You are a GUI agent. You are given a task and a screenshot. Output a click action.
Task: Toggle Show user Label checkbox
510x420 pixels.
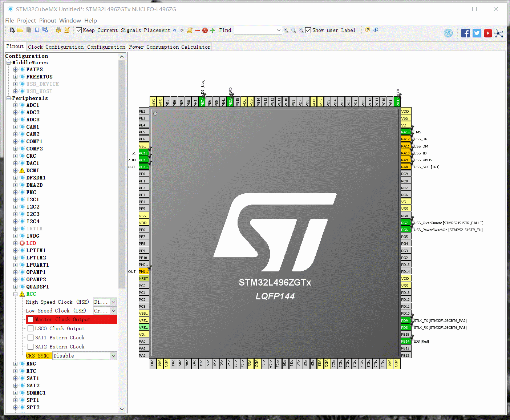(308, 30)
